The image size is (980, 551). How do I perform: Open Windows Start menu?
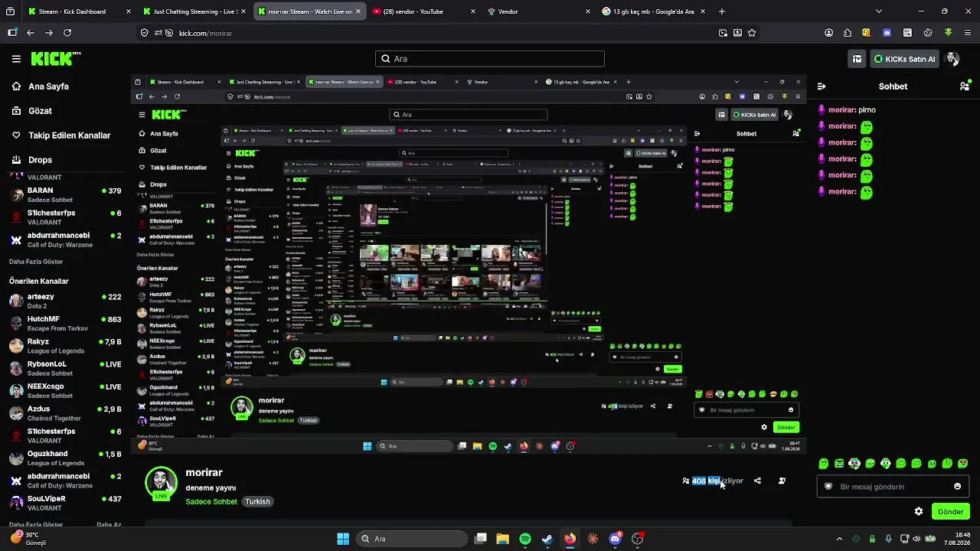343,539
